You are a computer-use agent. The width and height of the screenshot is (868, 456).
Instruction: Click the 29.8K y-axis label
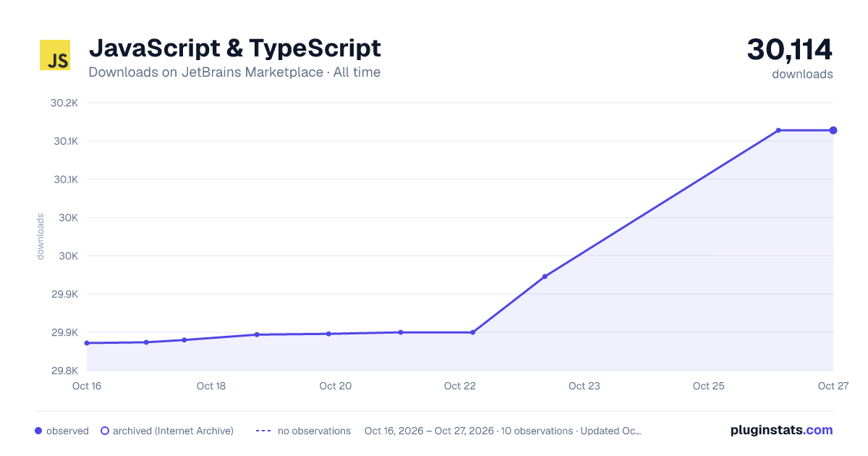(x=64, y=371)
